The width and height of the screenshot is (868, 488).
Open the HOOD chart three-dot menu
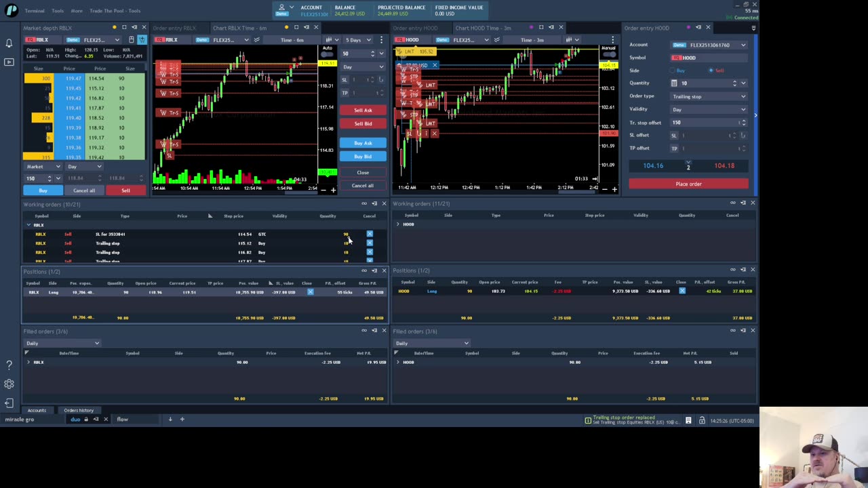click(x=613, y=40)
